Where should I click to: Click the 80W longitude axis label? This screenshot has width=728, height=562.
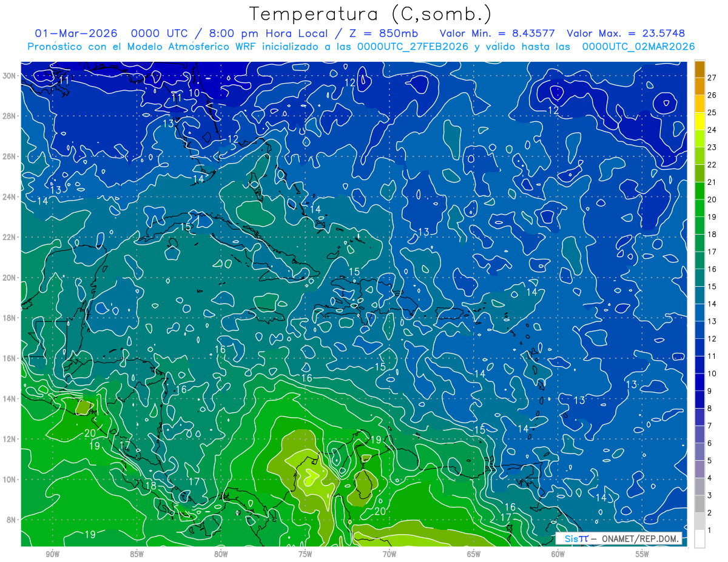(x=221, y=554)
